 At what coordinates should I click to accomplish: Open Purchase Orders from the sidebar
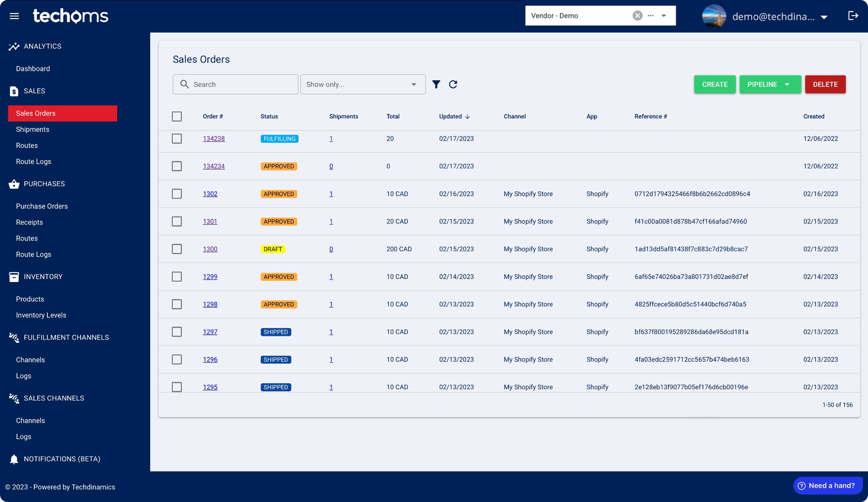42,206
